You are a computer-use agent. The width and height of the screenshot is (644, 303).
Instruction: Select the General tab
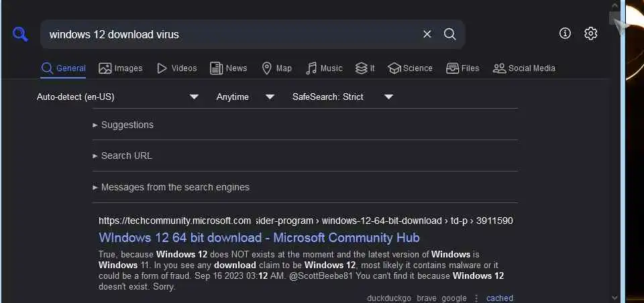pyautogui.click(x=63, y=68)
